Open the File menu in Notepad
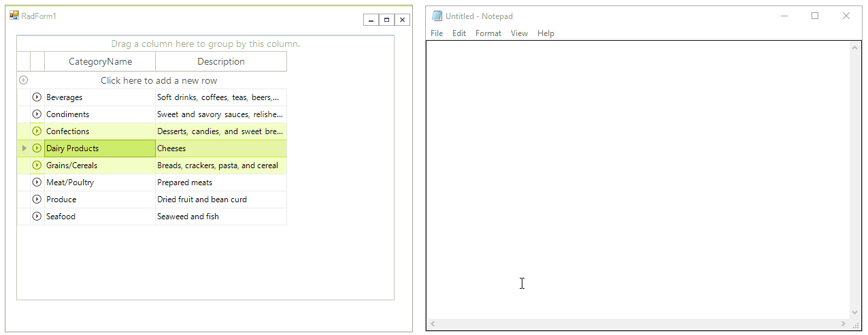Viewport: 868px width, 335px height. coord(437,33)
